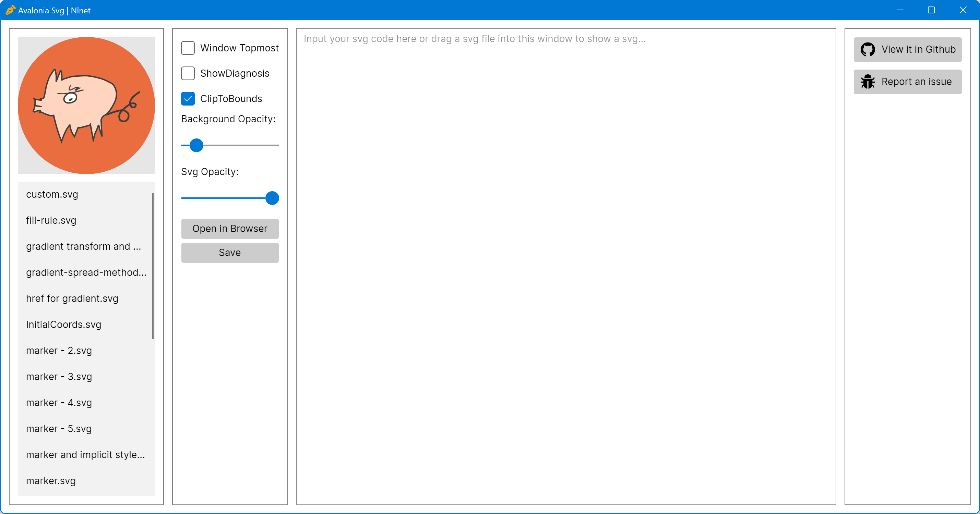This screenshot has width=980, height=514.
Task: Select fill-rule.svg in the list
Action: (51, 220)
